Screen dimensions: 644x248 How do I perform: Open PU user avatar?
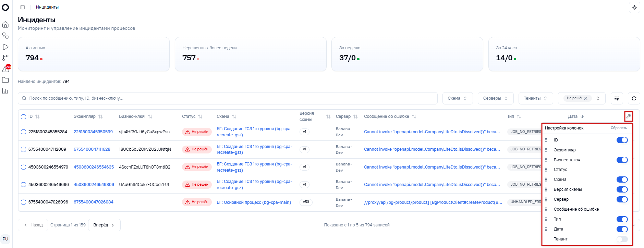click(5, 239)
